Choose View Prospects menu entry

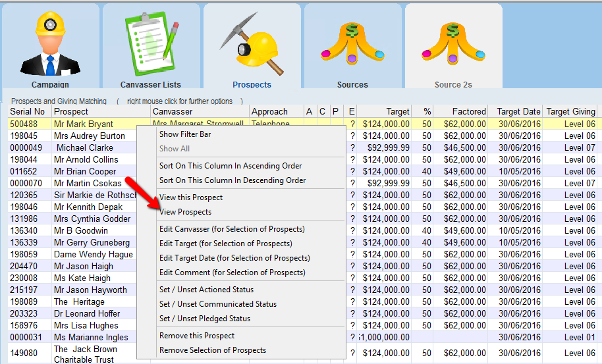[x=186, y=212]
